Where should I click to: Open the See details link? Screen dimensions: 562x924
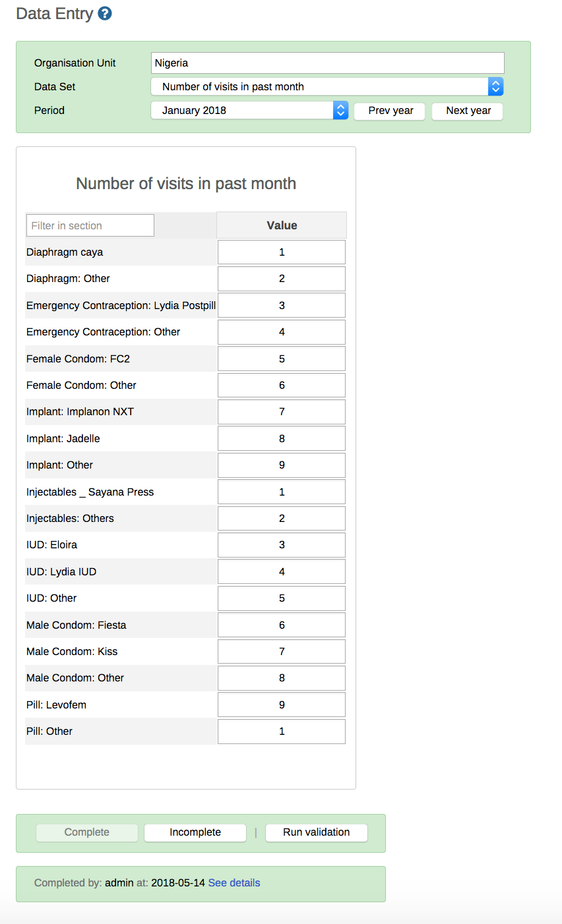(234, 883)
